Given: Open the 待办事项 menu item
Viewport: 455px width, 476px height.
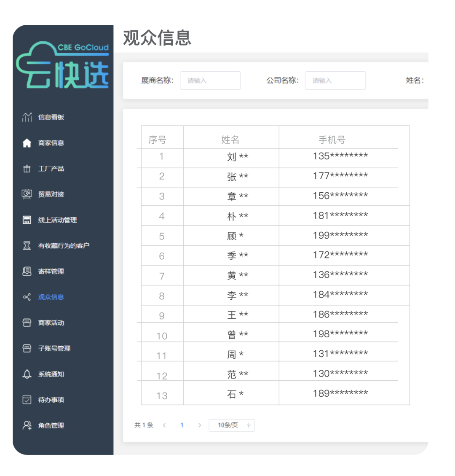Looking at the screenshot, I should pyautogui.click(x=27, y=400).
